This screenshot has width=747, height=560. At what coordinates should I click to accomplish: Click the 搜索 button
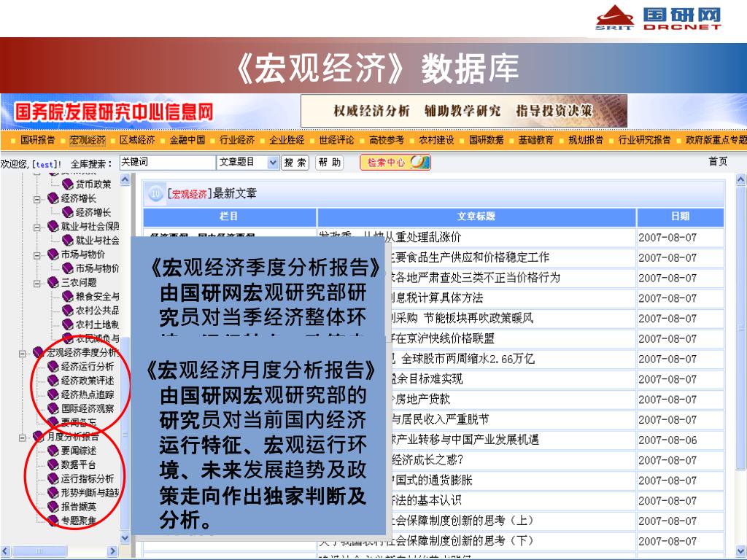point(295,163)
